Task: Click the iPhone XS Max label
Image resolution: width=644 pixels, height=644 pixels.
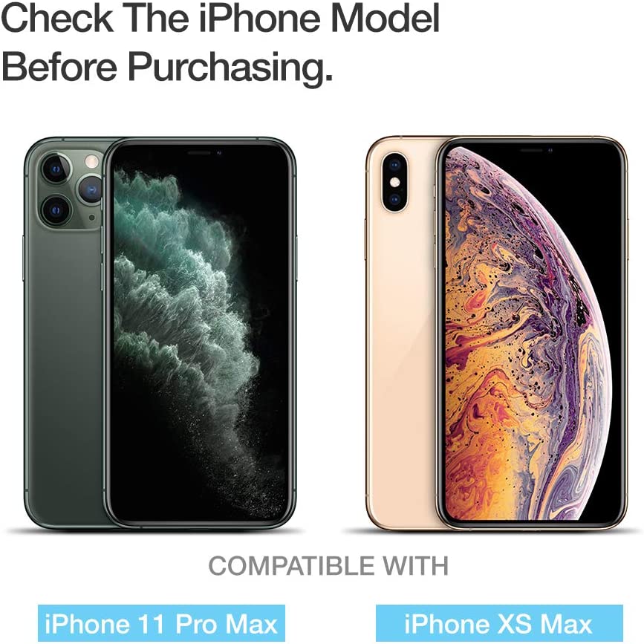Action: (x=499, y=624)
